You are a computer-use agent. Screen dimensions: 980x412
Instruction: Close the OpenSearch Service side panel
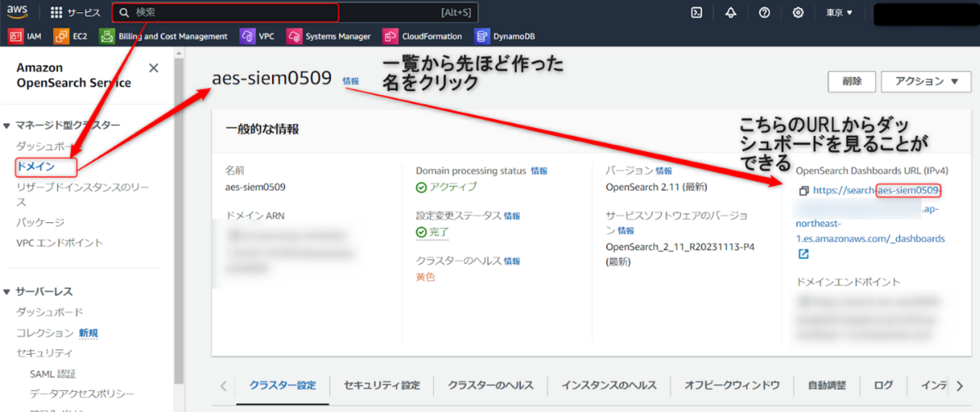click(x=154, y=69)
